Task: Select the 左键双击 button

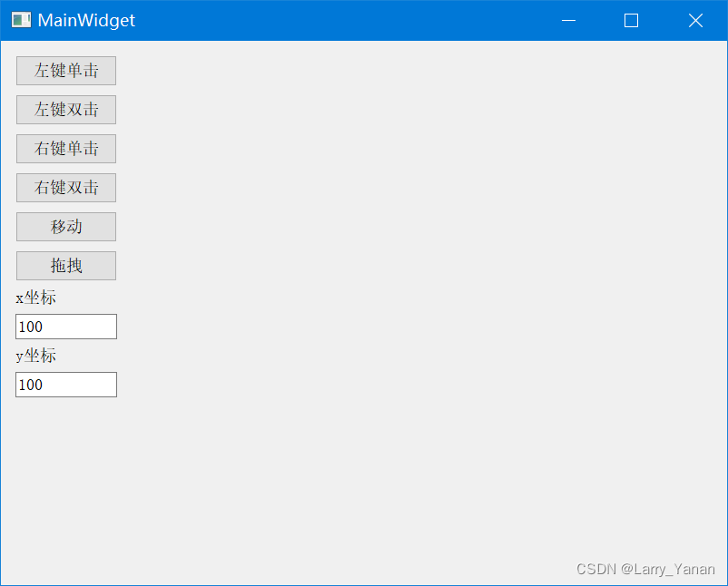Action: click(x=66, y=110)
